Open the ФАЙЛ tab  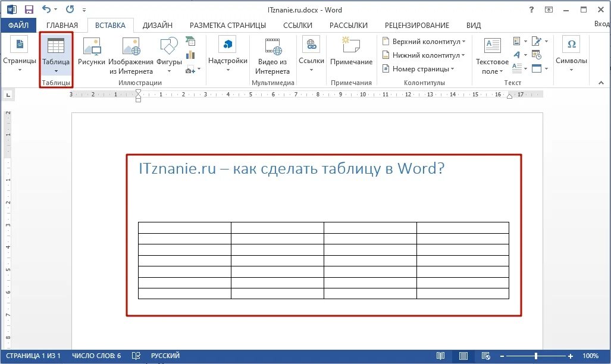pyautogui.click(x=18, y=26)
